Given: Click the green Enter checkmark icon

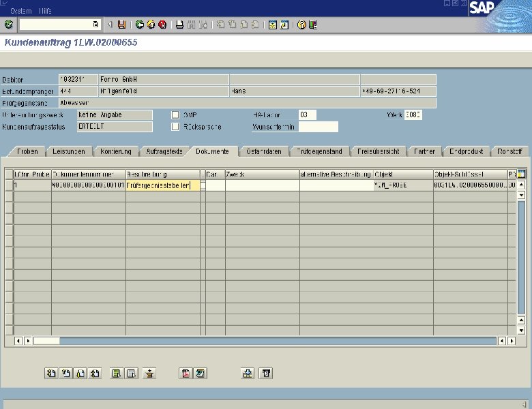Looking at the screenshot, I should click(9, 25).
